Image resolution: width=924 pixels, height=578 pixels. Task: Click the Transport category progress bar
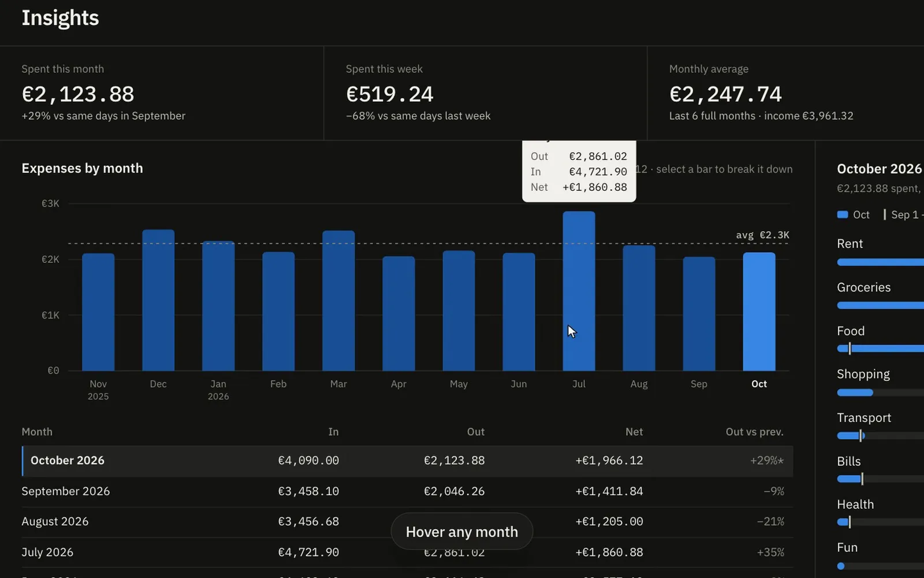880,436
